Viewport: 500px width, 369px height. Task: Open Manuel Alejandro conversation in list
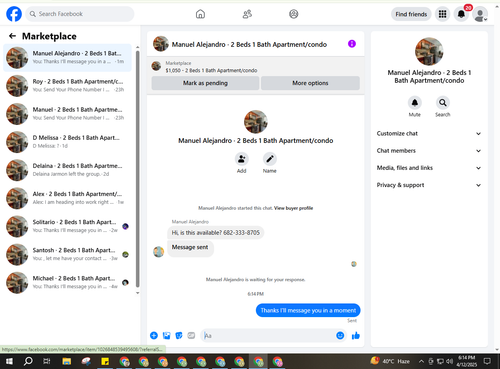click(67, 57)
